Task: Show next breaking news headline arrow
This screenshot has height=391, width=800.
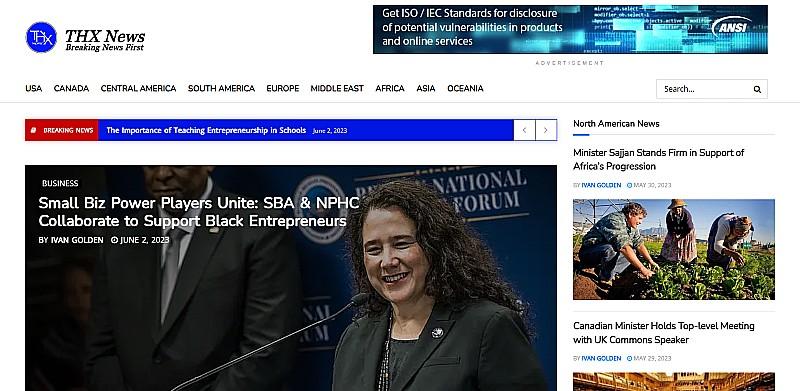Action: point(546,130)
